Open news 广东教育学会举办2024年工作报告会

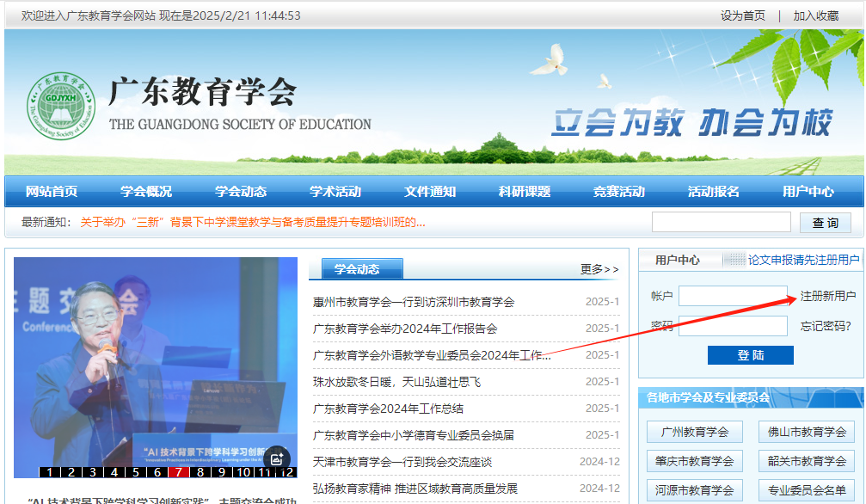point(405,329)
